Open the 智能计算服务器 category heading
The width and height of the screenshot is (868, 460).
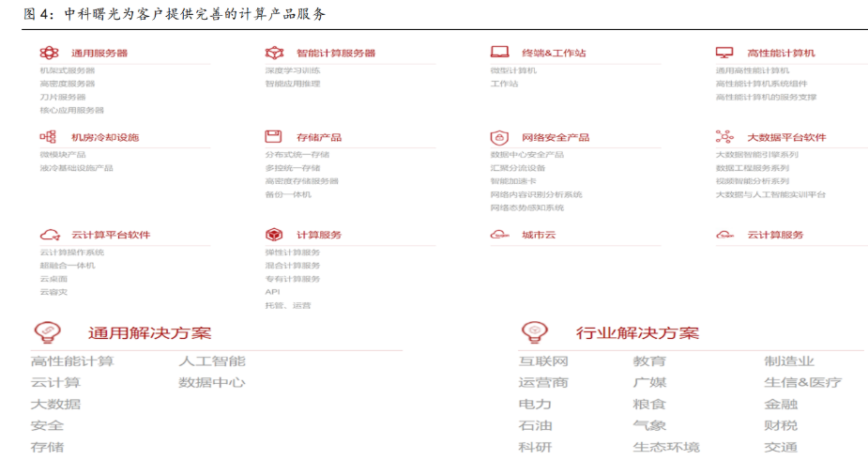click(336, 54)
